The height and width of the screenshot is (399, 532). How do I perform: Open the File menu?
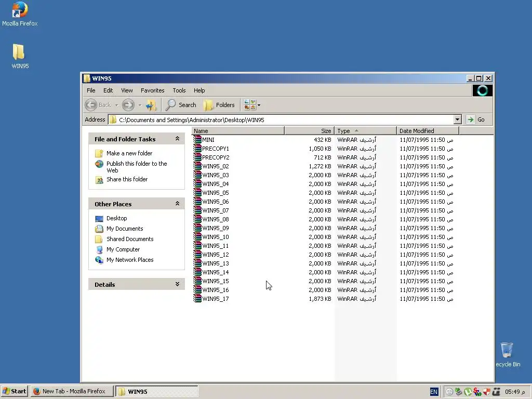[x=91, y=90]
